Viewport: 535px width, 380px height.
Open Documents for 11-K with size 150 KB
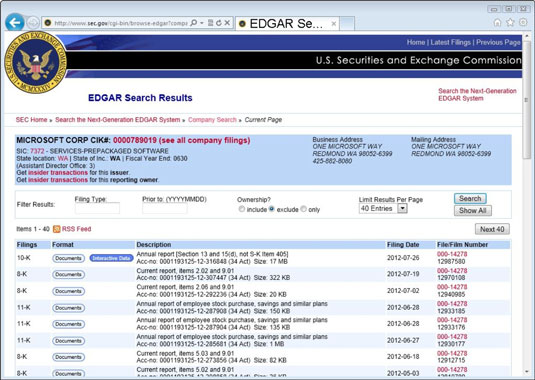coord(69,308)
